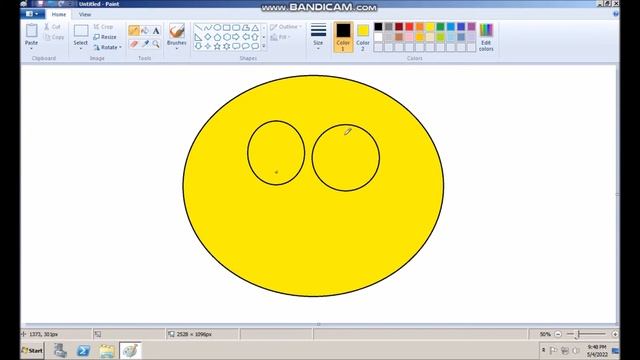Choose the Down arrow shape
The height and width of the screenshot is (360, 640).
(198, 46)
